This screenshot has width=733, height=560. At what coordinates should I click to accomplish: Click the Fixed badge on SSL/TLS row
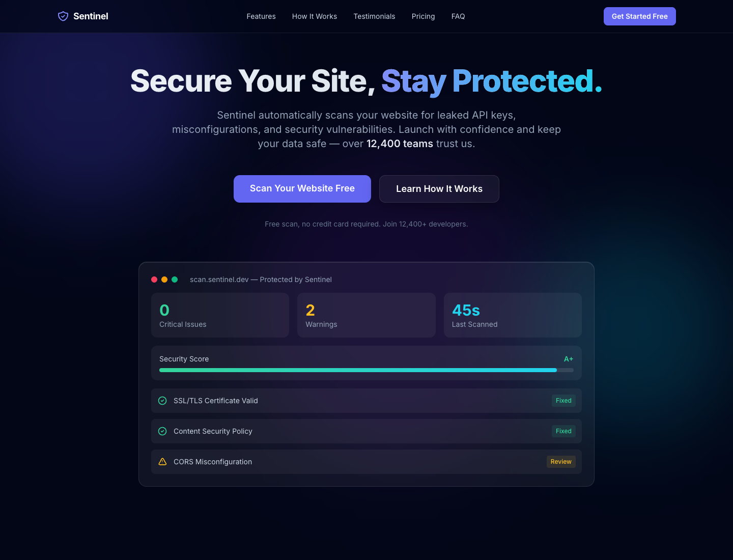coord(563,401)
